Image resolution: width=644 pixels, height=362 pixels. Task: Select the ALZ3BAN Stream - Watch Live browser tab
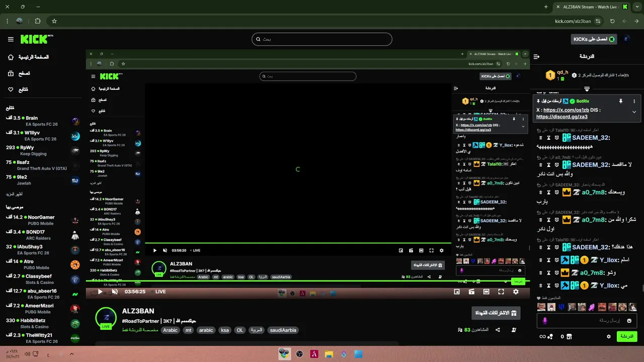click(x=592, y=7)
